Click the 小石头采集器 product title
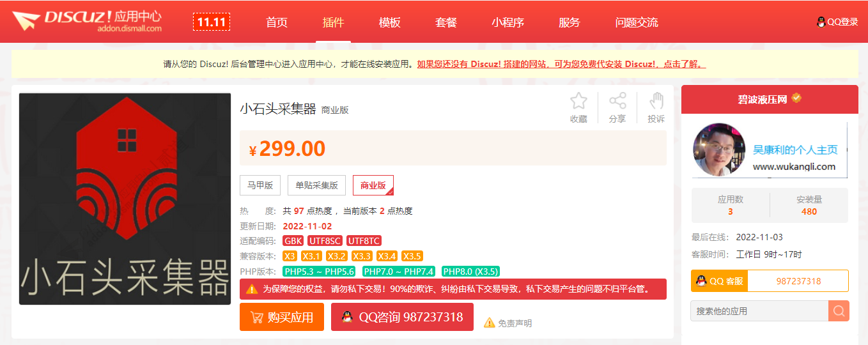The image size is (868, 345). (x=278, y=109)
